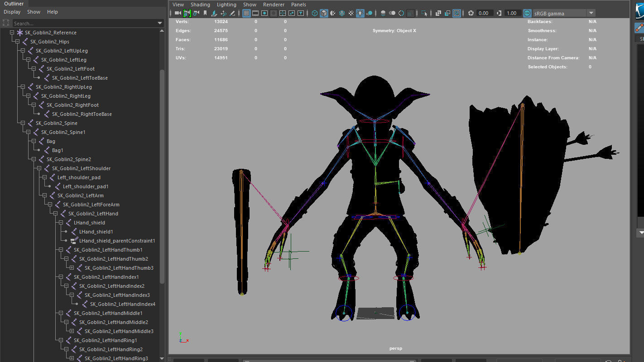This screenshot has width=644, height=362.
Task: Toggle the Gate Mask icon
Action: coord(274,13)
